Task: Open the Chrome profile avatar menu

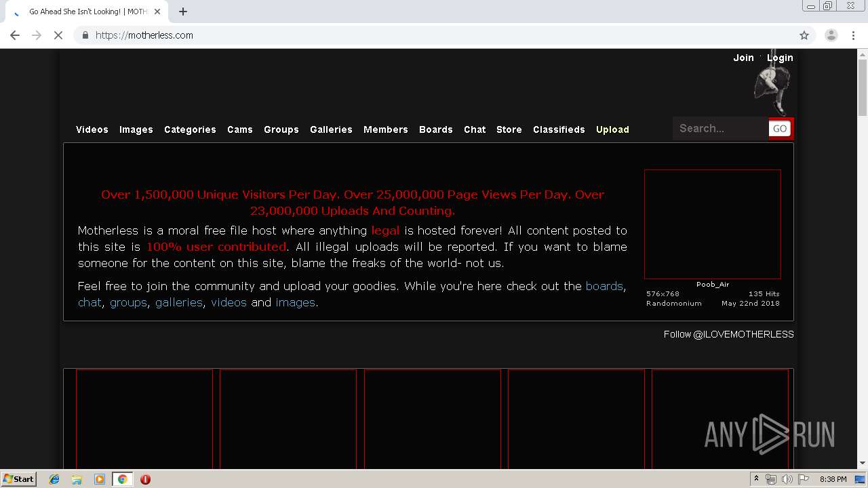Action: click(831, 35)
